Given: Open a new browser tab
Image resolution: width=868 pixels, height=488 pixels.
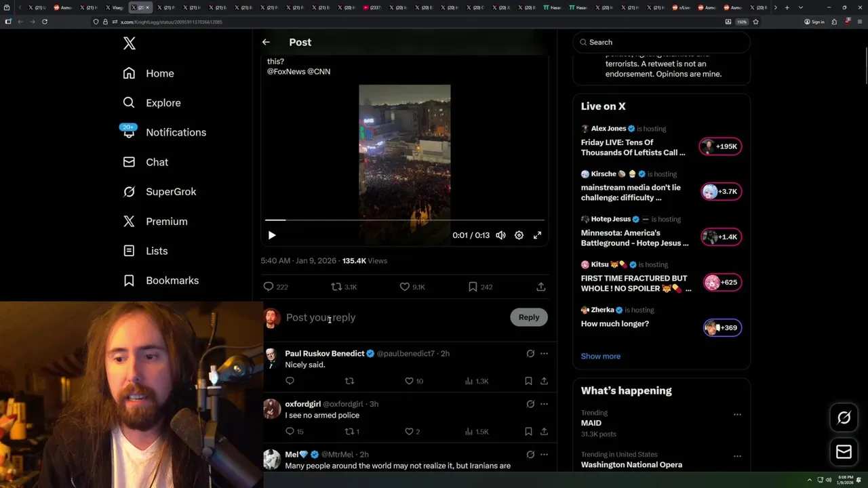Looking at the screenshot, I should pos(787,7).
